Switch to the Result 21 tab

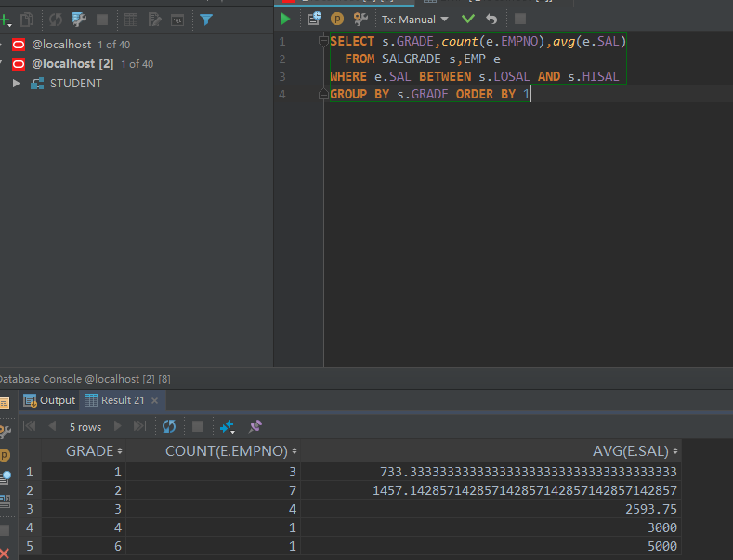pos(115,400)
